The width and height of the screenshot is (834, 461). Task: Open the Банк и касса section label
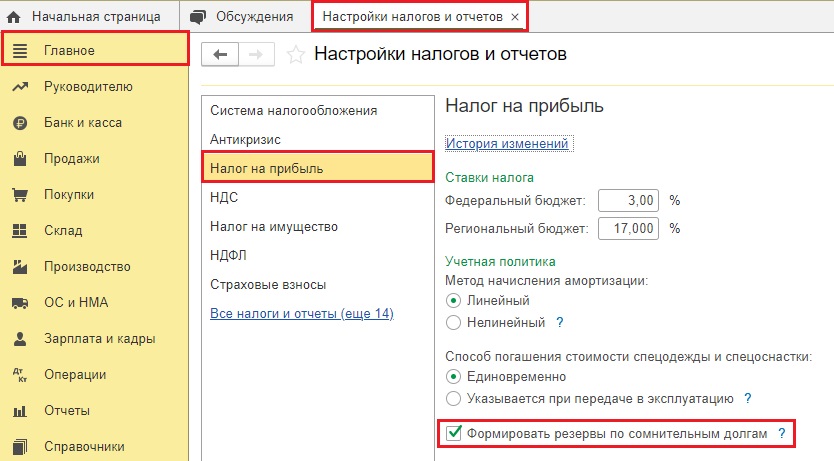(x=83, y=123)
